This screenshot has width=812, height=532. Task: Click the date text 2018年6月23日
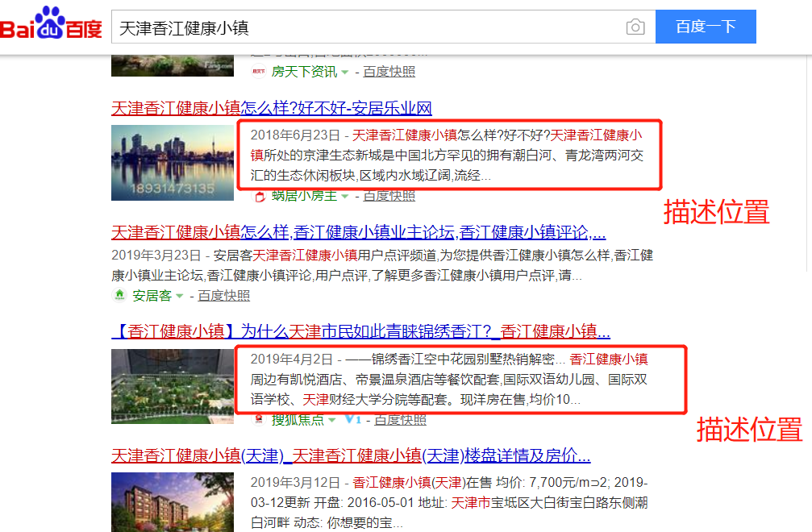295,135
